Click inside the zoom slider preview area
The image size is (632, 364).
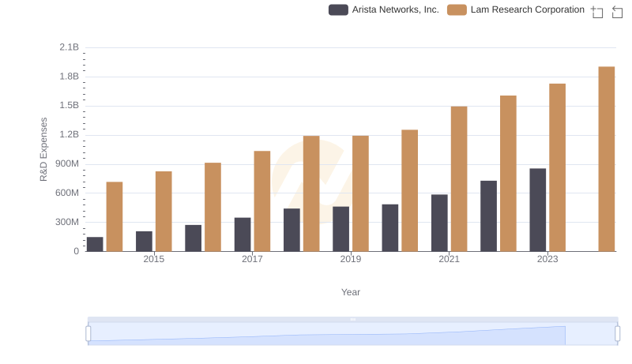tap(352, 335)
